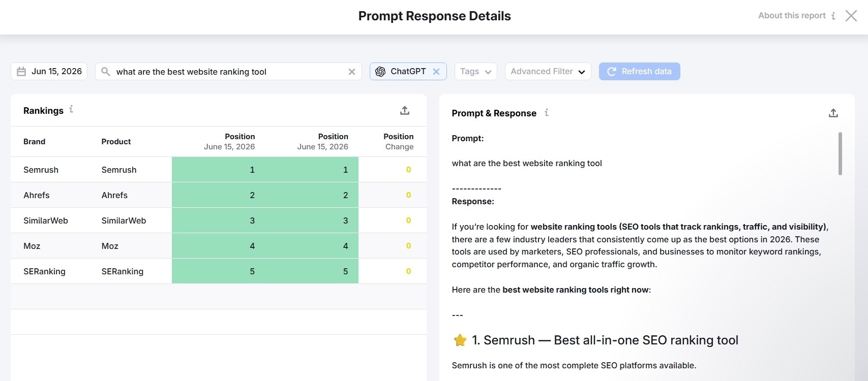Close the Prompt Response Details dialog
Screen dimensions: 868x381
click(851, 16)
